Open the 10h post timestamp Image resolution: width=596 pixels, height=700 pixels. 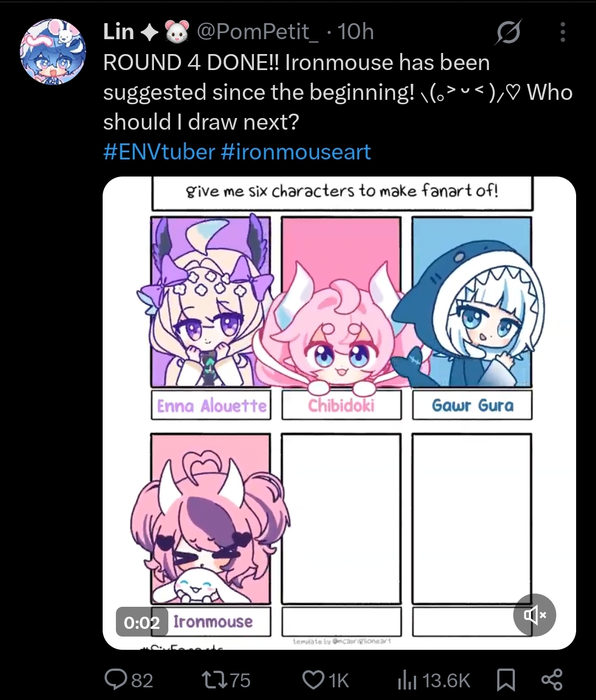pyautogui.click(x=356, y=32)
